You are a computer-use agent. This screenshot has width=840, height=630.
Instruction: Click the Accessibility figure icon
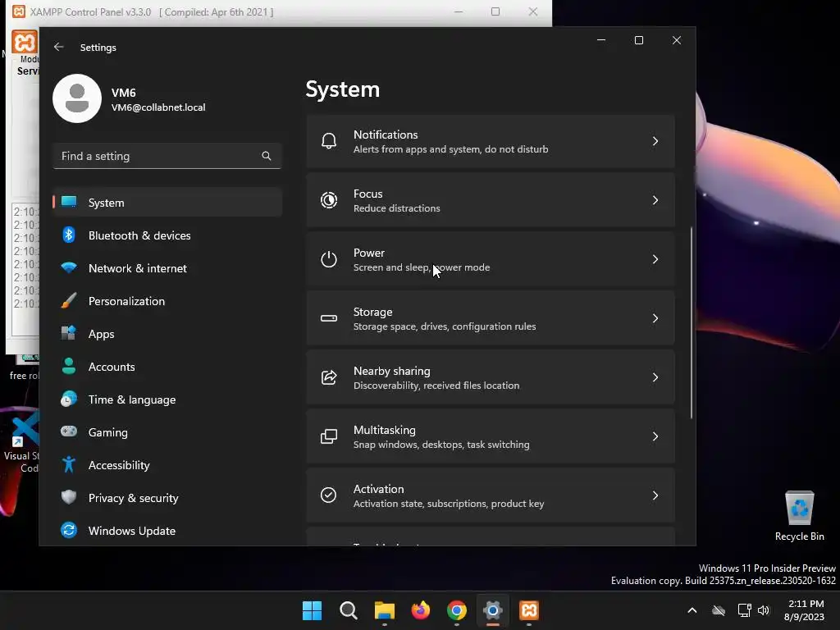[69, 464]
